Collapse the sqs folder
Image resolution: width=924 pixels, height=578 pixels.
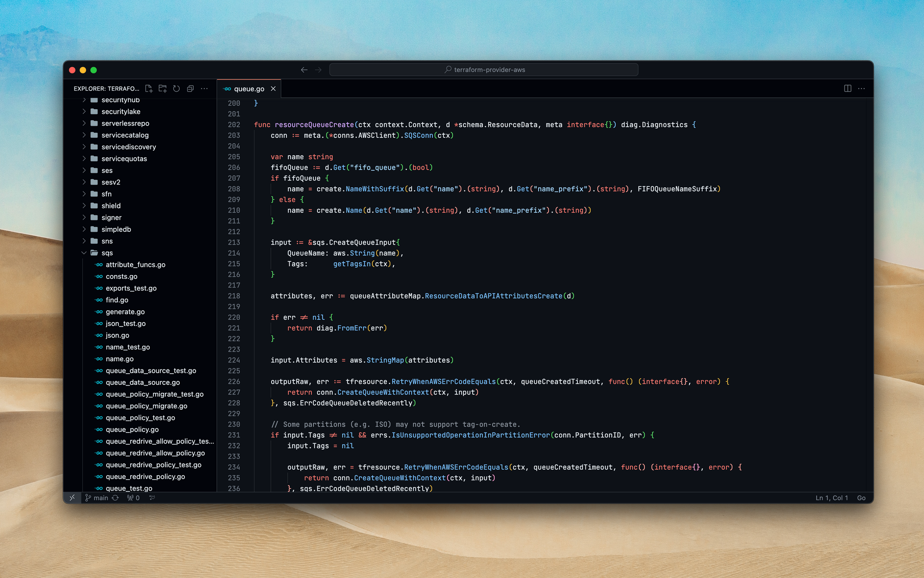(x=107, y=253)
